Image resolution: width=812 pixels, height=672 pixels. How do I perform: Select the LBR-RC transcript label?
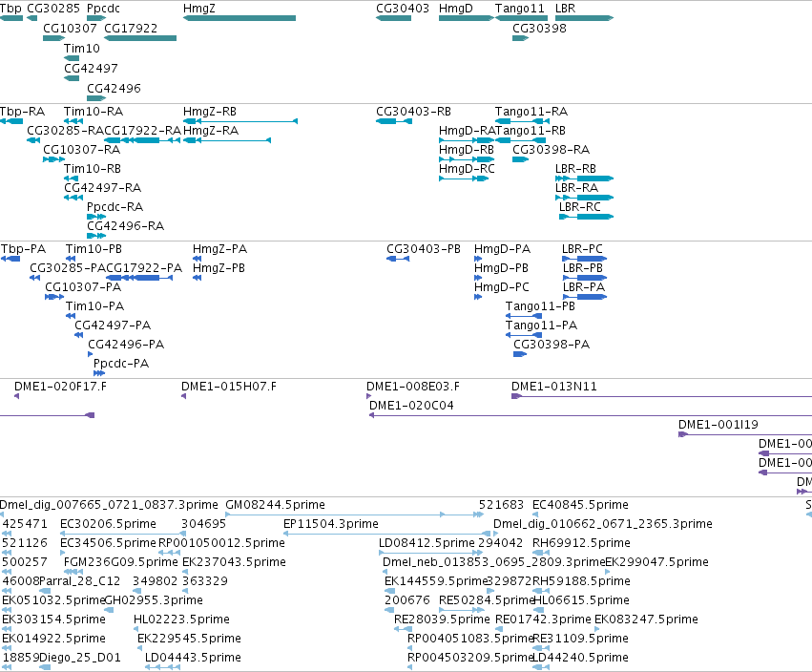pyautogui.click(x=580, y=207)
